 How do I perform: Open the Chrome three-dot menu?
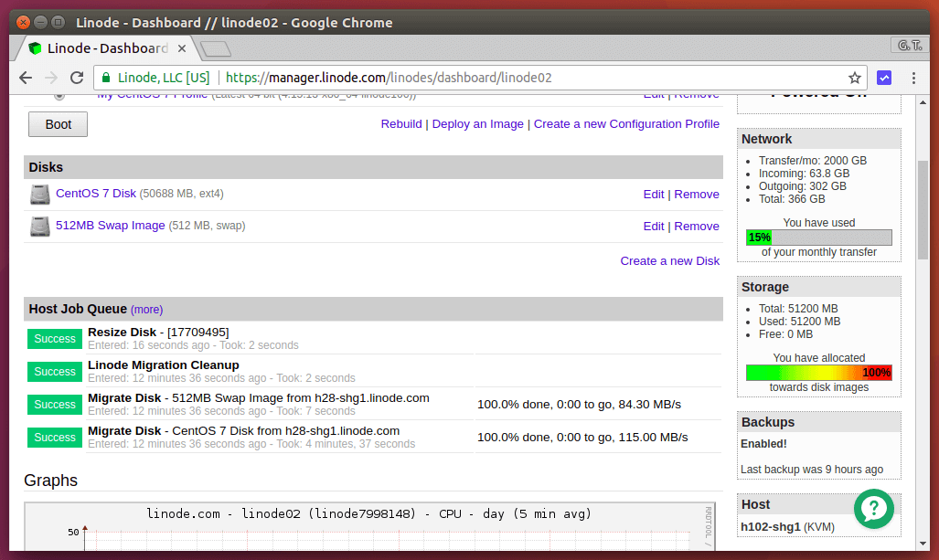click(x=913, y=79)
